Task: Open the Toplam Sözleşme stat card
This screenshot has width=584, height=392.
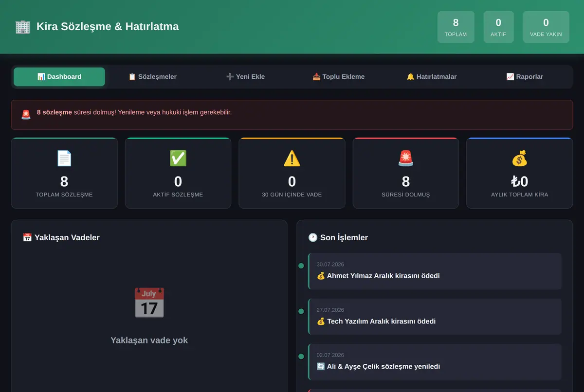Action: tap(64, 173)
